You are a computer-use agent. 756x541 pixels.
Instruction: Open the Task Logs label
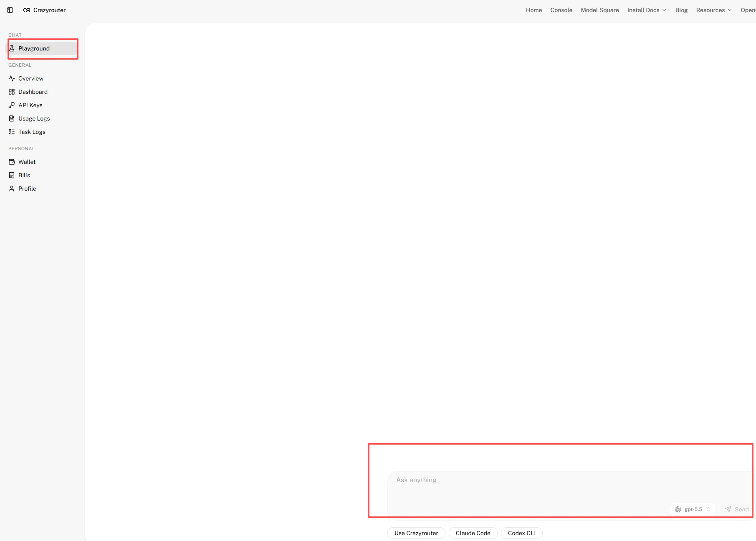[x=32, y=132]
